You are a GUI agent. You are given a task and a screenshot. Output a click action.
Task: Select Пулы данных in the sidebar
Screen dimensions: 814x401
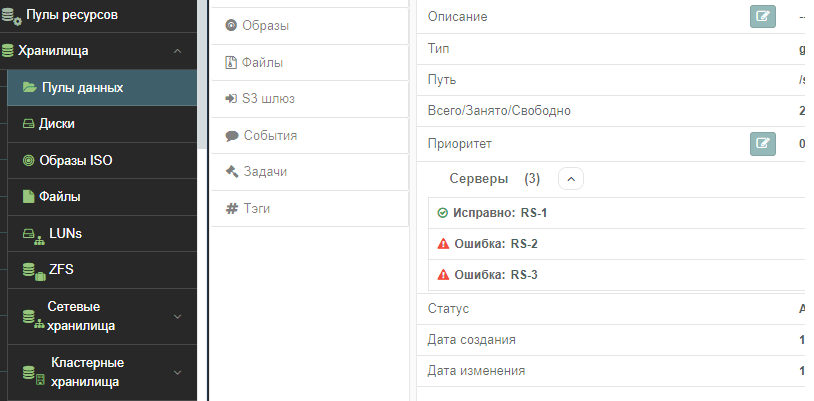tap(82, 87)
